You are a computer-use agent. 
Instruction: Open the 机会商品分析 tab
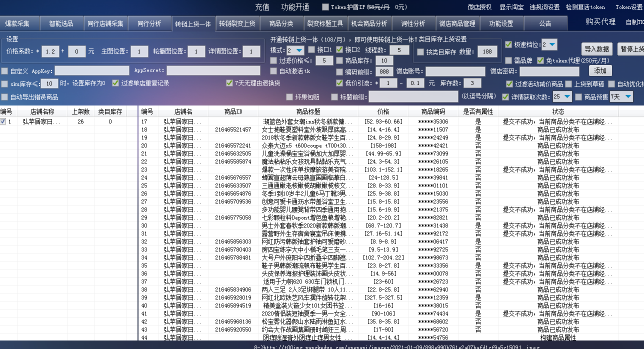coord(369,23)
